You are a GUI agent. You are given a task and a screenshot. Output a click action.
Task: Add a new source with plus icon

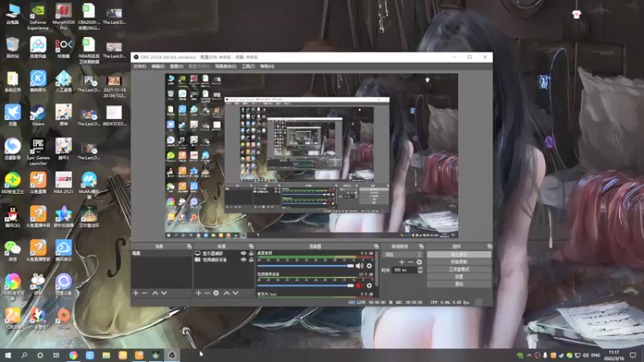click(198, 293)
